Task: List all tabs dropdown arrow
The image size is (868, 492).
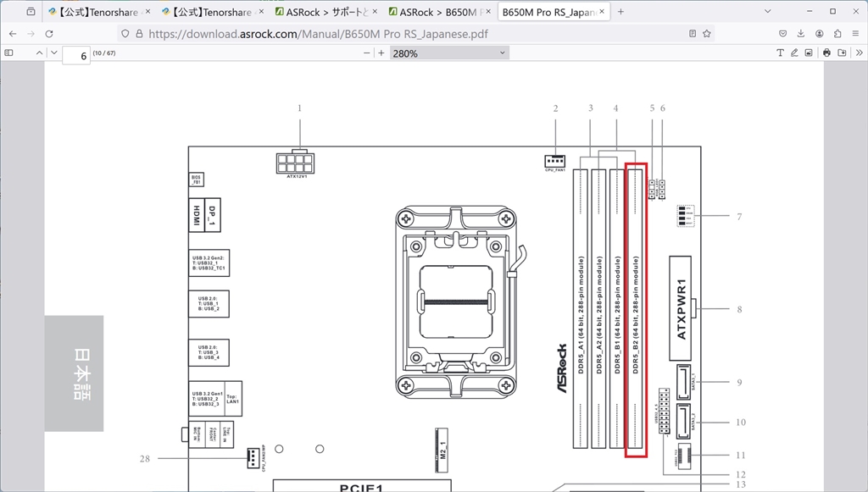Action: 767,12
